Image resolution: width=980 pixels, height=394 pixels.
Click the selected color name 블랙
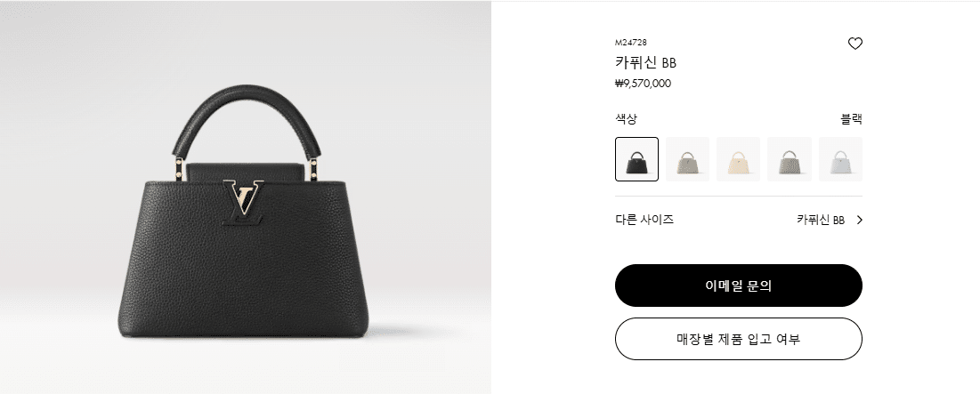point(851,119)
